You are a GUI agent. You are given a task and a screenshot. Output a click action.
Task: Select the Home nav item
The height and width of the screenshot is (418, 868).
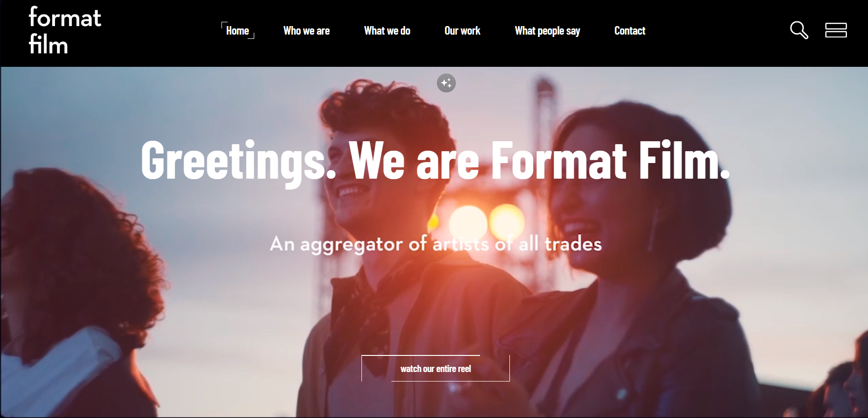point(238,31)
